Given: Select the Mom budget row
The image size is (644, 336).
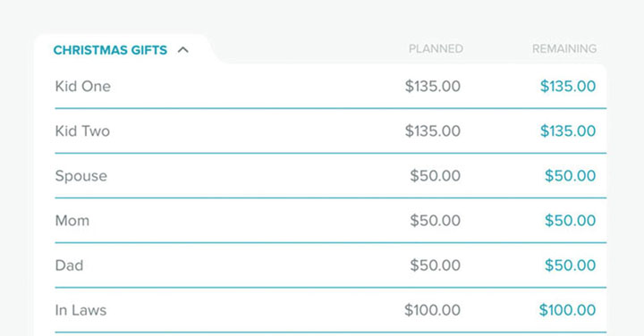Looking at the screenshot, I should click(331, 221).
